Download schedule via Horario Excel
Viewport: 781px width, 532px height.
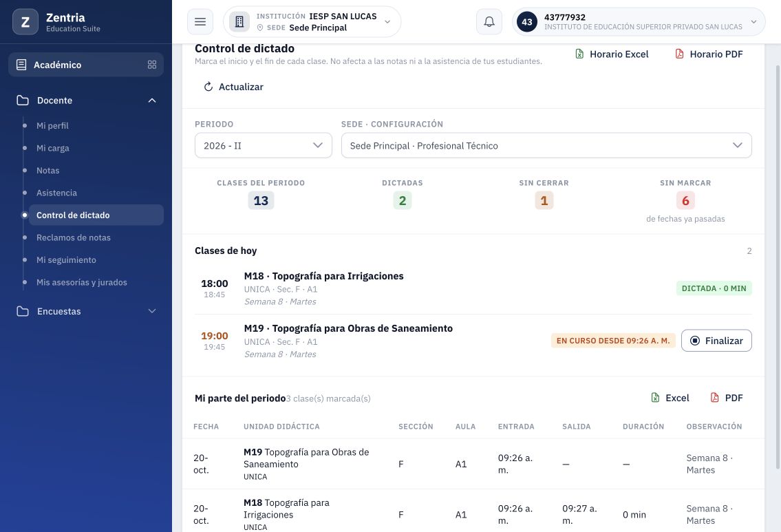612,54
